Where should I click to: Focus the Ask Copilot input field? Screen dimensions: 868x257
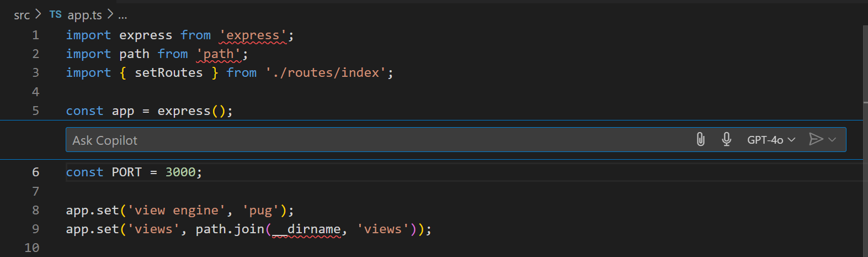coord(375,140)
